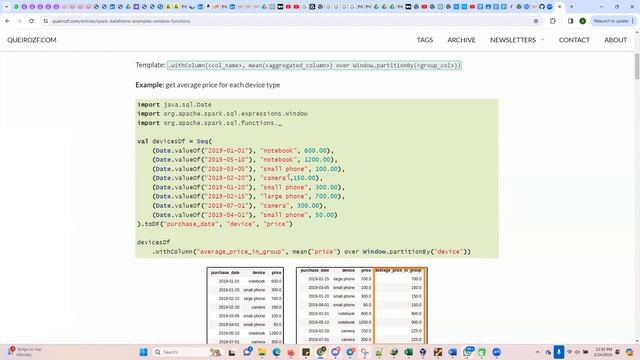
Task: Expand the arrow beside NEWSLETTERS
Action: pyautogui.click(x=542, y=40)
